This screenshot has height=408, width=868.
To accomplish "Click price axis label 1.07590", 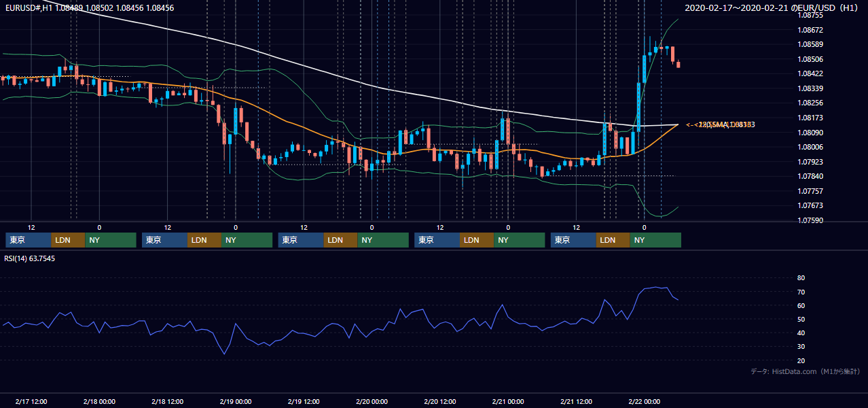I will pos(812,220).
